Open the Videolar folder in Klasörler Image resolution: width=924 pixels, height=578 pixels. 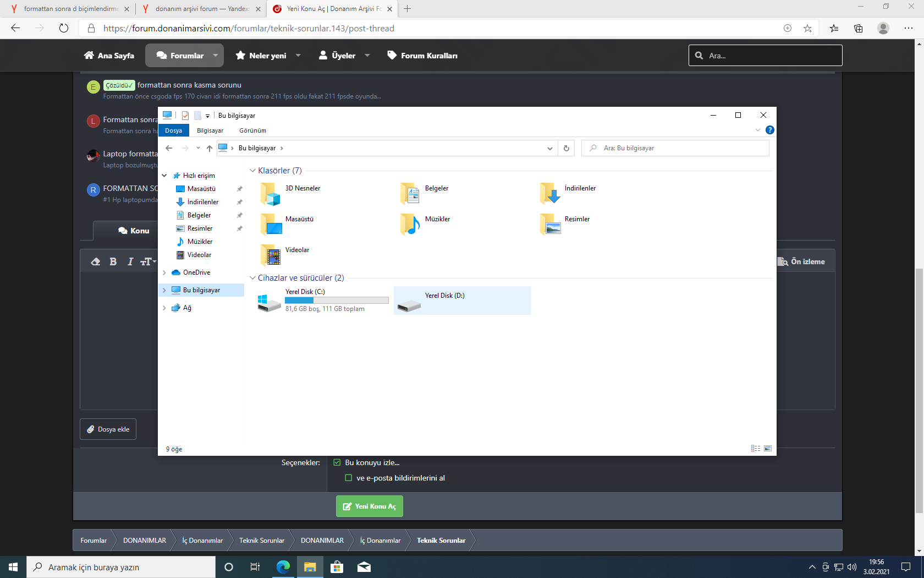[271, 255]
